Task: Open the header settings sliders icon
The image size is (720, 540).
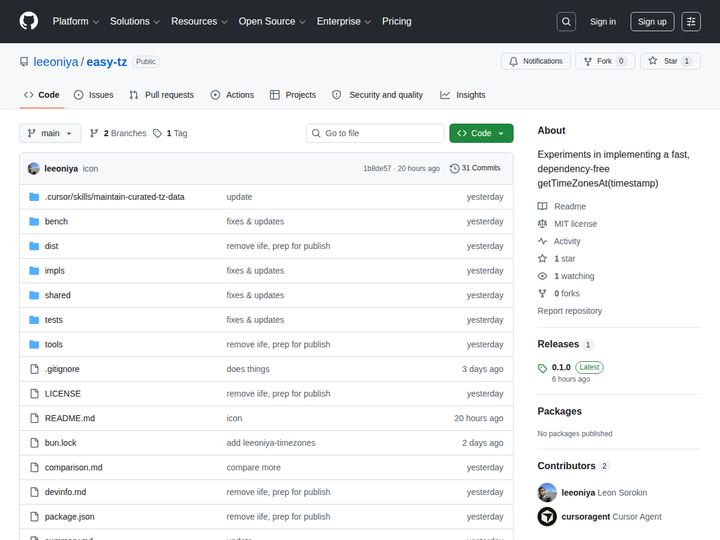Action: pos(691,22)
